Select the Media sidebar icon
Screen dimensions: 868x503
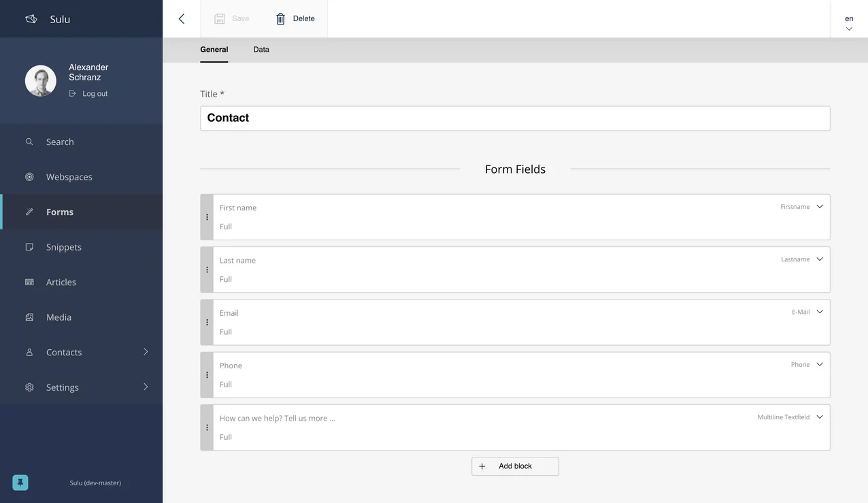(29, 317)
